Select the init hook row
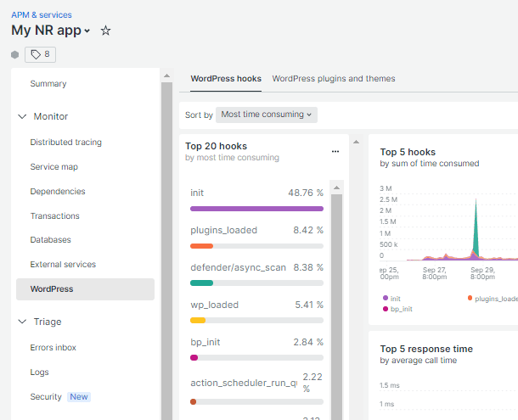The height and width of the screenshot is (420, 518). point(256,199)
